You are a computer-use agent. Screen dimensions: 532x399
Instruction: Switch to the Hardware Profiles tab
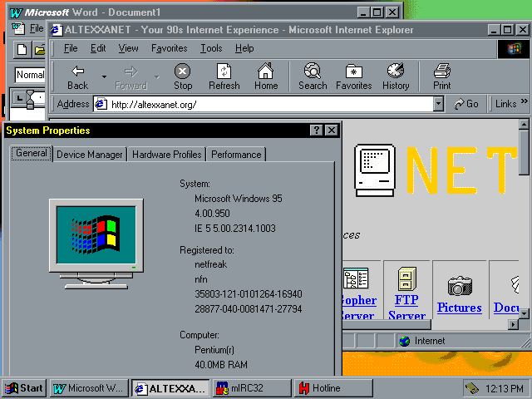166,155
